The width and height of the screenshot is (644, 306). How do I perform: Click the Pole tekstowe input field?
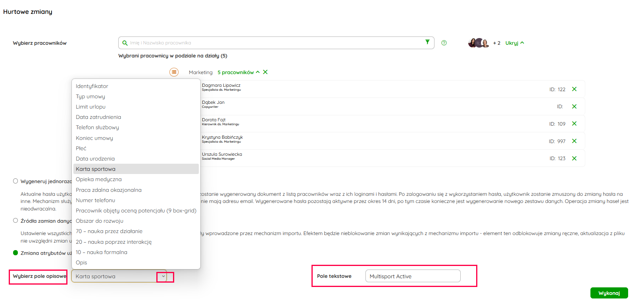coord(413,276)
